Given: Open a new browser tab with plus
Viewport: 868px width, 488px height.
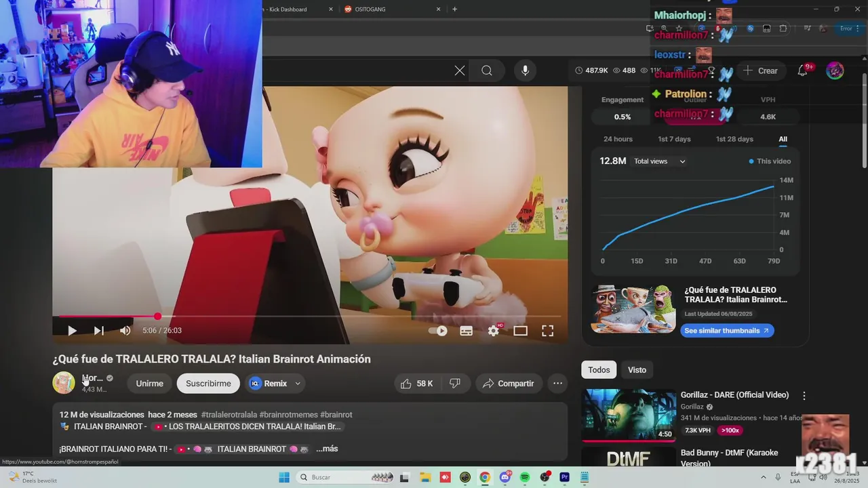Looking at the screenshot, I should pyautogui.click(x=454, y=9).
